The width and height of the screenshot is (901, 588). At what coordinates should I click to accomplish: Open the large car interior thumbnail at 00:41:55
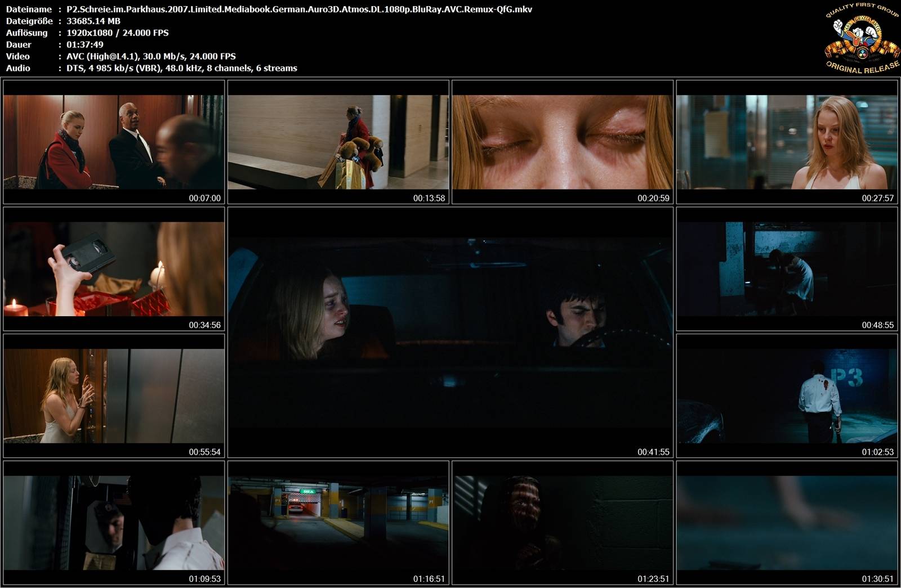tap(450, 332)
